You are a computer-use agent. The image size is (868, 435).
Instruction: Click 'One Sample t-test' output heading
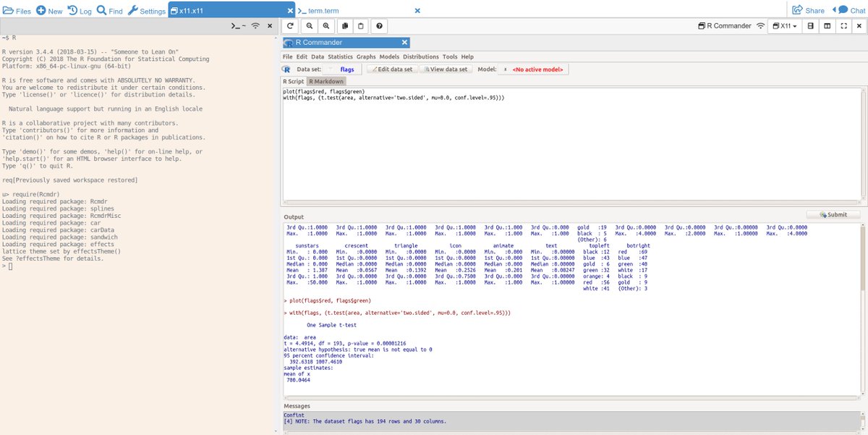pos(331,325)
